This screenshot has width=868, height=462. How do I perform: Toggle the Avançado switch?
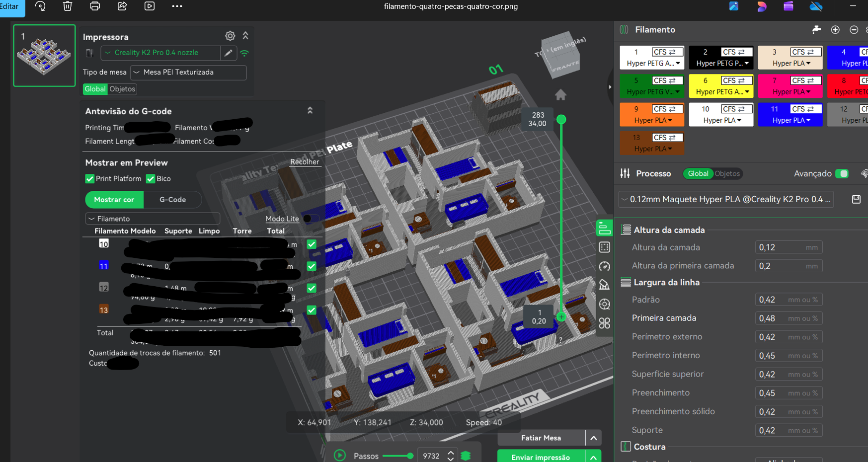842,173
